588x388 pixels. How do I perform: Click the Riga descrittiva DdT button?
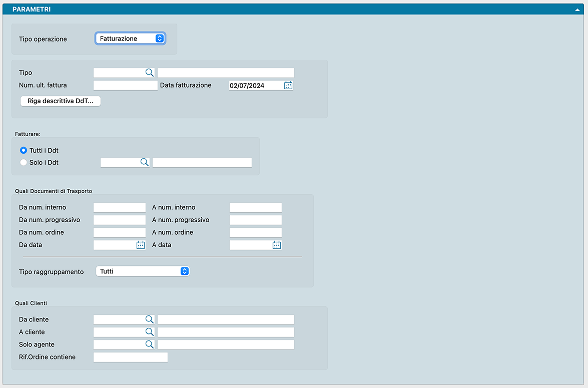[61, 101]
